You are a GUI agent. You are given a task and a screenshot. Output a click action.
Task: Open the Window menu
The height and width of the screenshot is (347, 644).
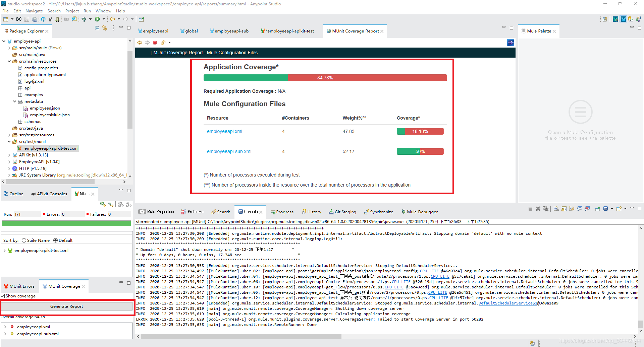(x=103, y=11)
